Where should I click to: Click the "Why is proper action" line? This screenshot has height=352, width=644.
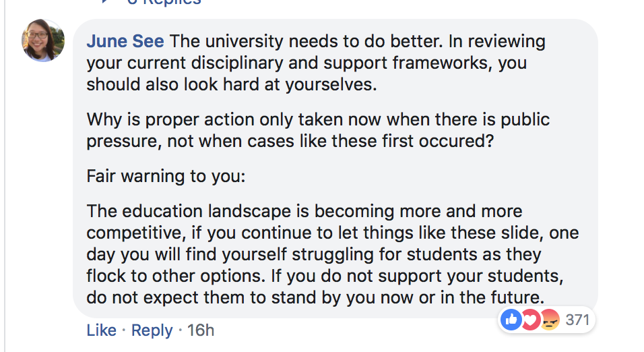pos(318,120)
